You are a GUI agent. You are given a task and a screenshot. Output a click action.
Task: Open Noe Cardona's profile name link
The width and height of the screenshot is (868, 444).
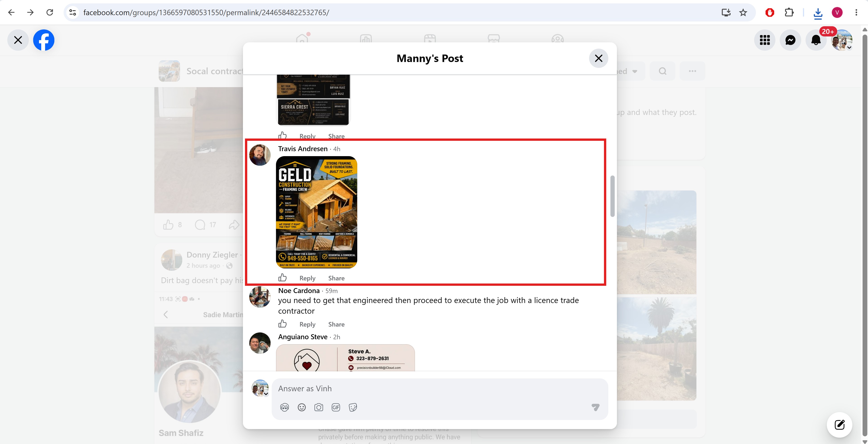tap(299, 291)
